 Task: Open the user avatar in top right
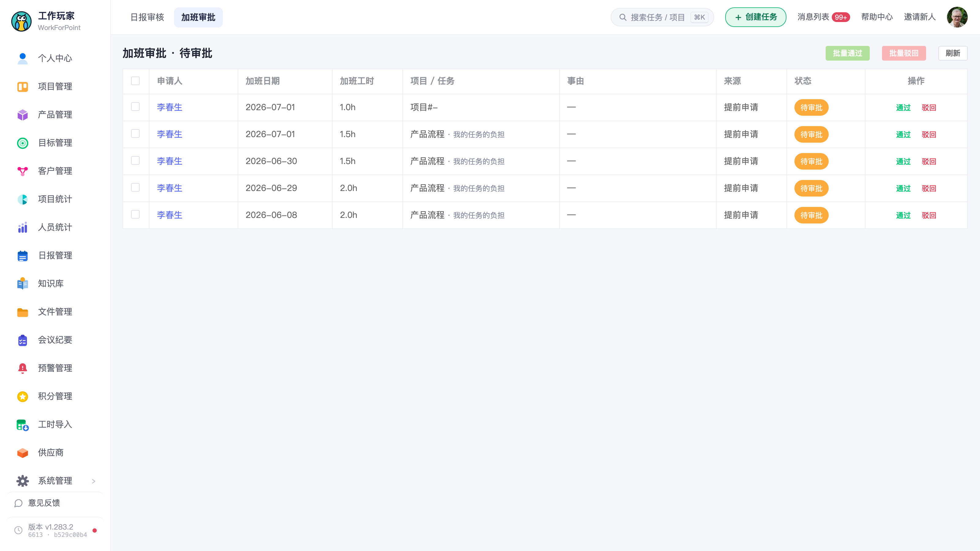[957, 17]
